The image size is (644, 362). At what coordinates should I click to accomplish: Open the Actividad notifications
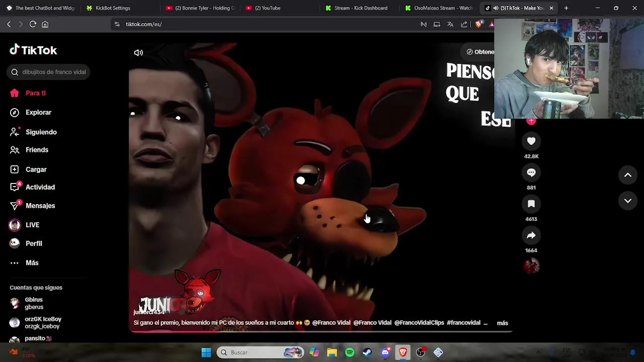click(32, 187)
